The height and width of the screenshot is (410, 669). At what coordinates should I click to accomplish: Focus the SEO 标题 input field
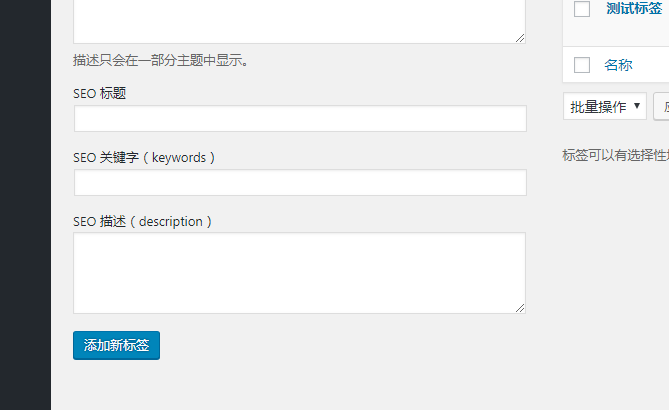[x=300, y=119]
